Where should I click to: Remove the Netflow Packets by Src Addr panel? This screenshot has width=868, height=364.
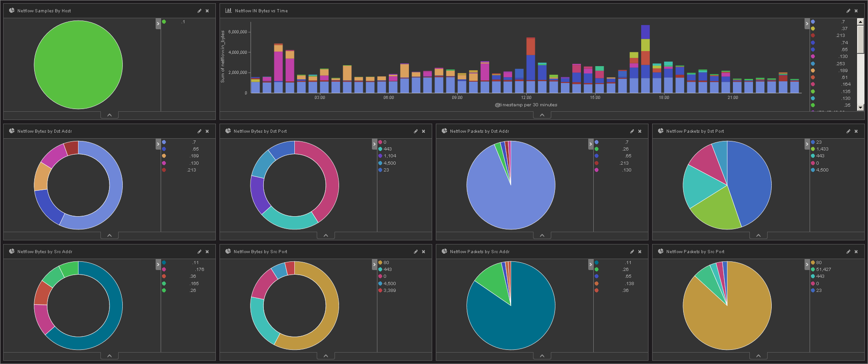[640, 252]
